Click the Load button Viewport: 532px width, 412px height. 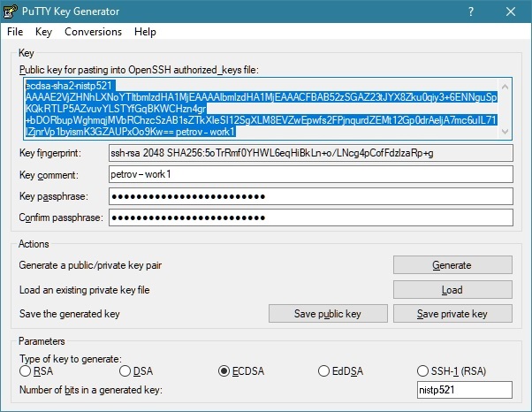click(452, 289)
